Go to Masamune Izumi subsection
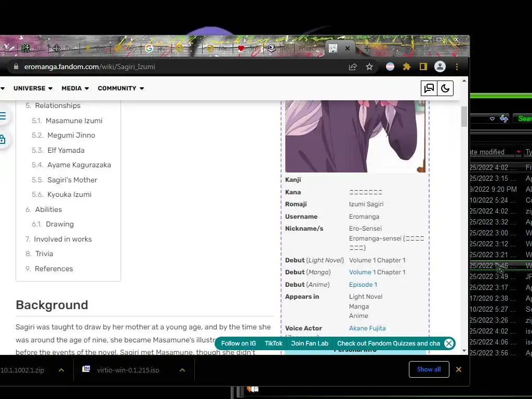 74,121
